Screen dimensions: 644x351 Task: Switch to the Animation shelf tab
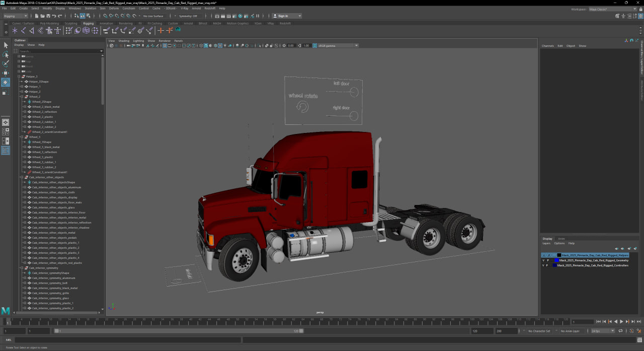(106, 23)
